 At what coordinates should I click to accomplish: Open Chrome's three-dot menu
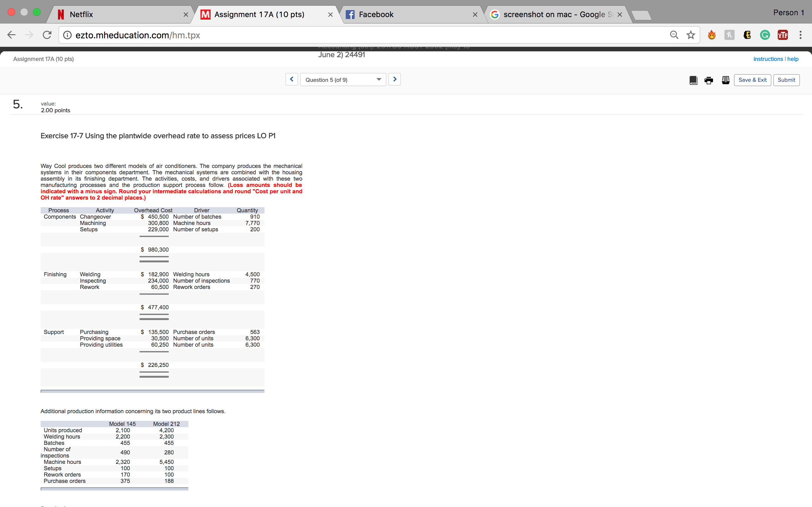click(800, 35)
